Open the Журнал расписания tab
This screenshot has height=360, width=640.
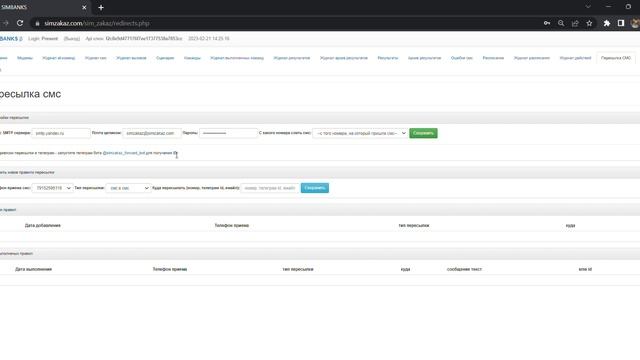pos(532,58)
